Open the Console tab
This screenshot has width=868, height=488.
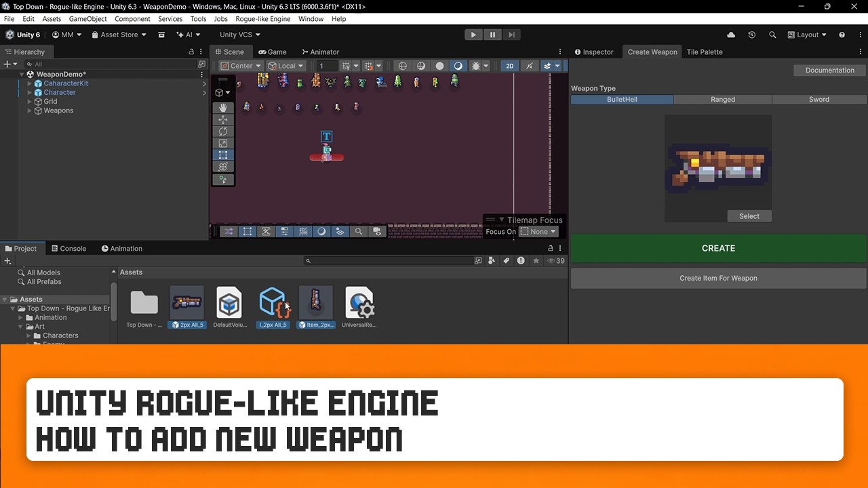pyautogui.click(x=68, y=249)
